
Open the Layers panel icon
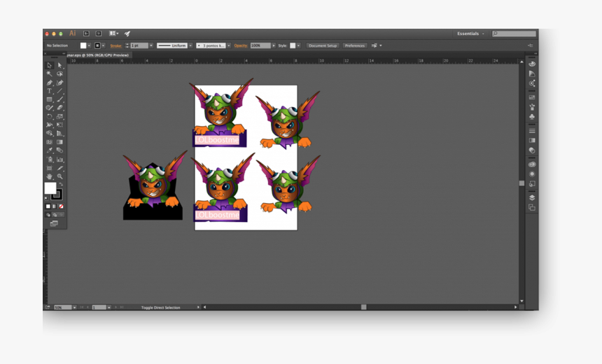tap(532, 197)
